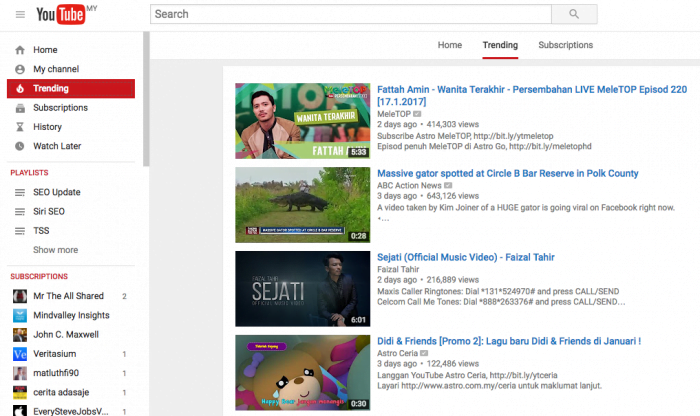
Task: Expand truncated gator video description ellipsis
Action: (x=383, y=219)
